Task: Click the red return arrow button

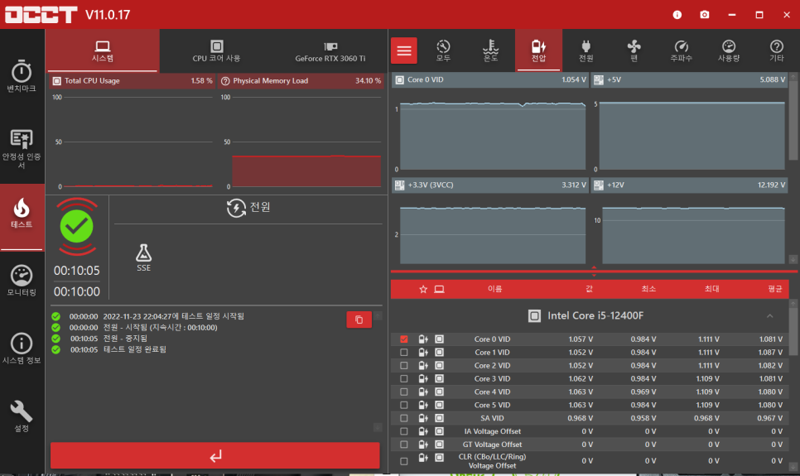Action: 215,455
